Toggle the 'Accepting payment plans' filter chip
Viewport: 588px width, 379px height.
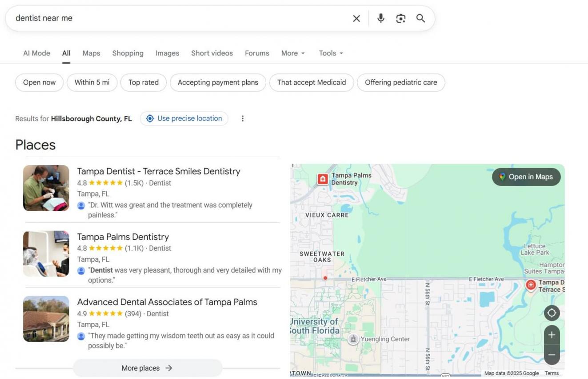[x=218, y=82]
